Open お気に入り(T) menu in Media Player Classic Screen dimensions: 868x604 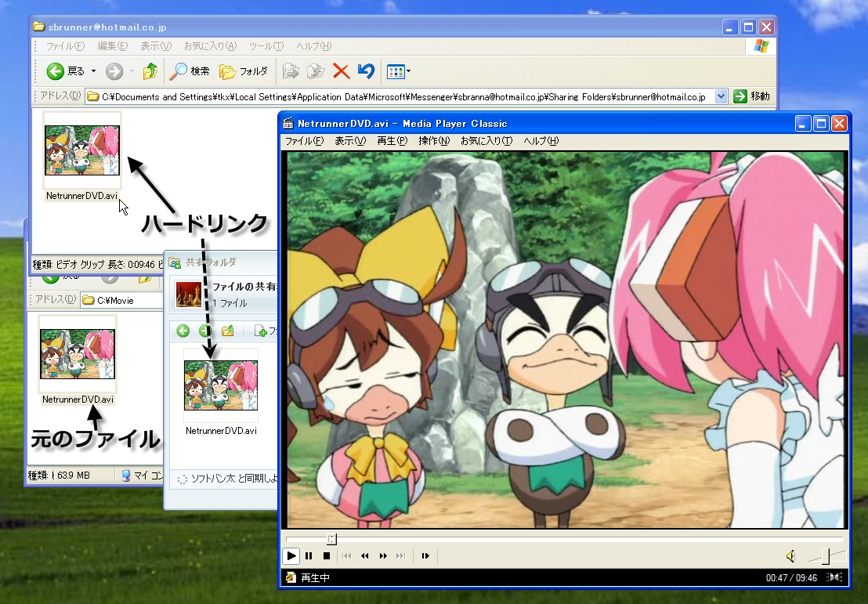coord(486,140)
